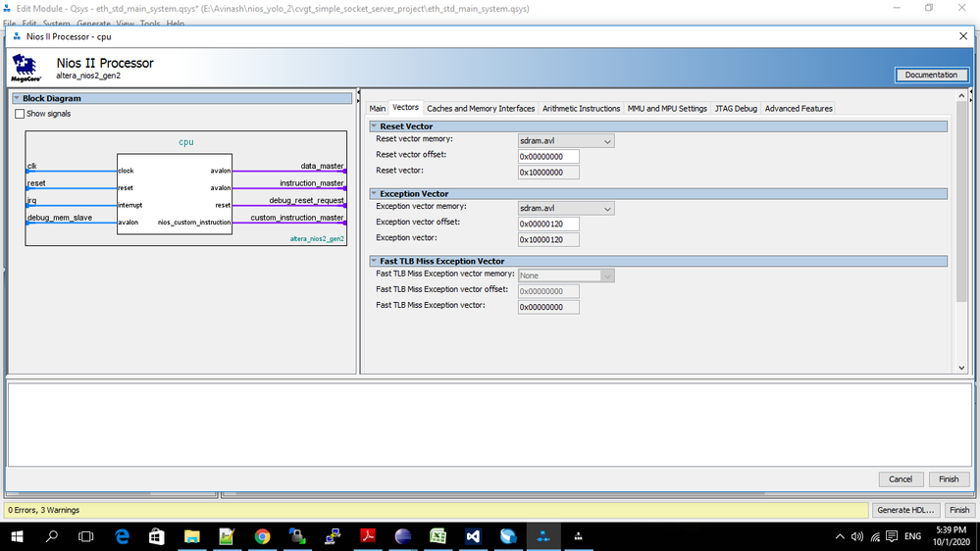Launch Microsoft Edge from taskbar
The image size is (980, 551).
pos(122,536)
